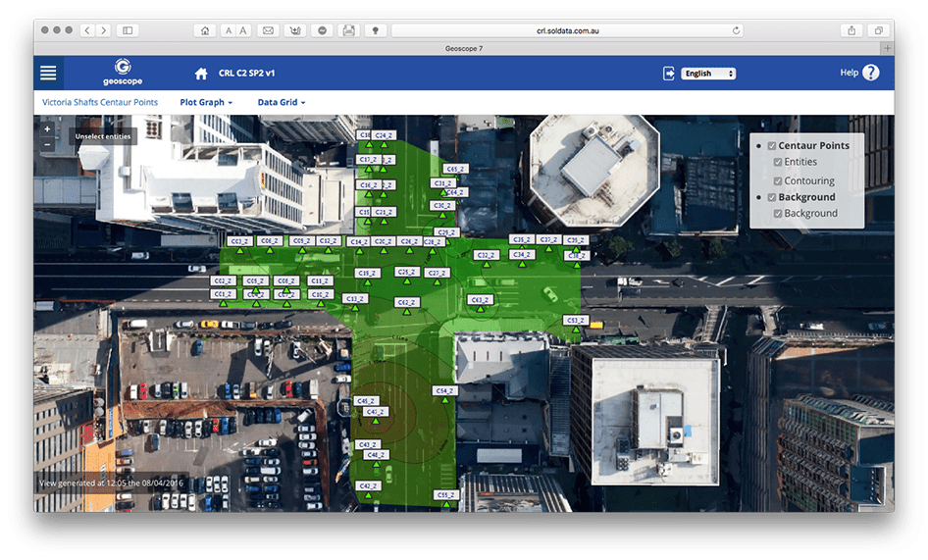Open the English language dropdown
The width and height of the screenshot is (928, 560).
point(709,74)
